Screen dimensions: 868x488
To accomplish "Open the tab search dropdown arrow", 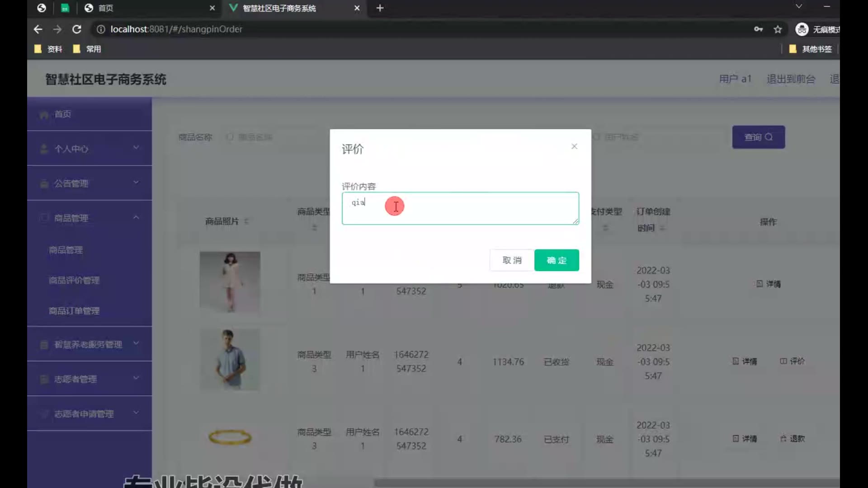I will pyautogui.click(x=799, y=6).
